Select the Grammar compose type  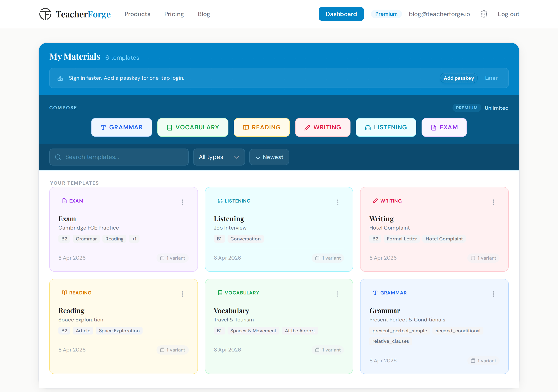pos(121,127)
